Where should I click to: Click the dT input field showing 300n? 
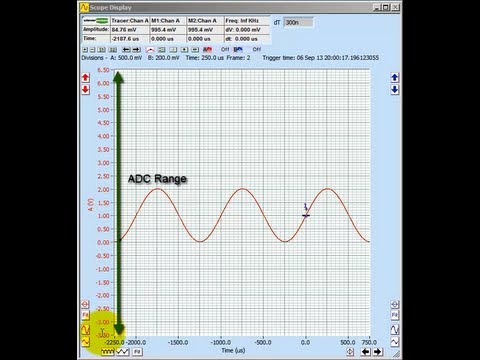[298, 22]
